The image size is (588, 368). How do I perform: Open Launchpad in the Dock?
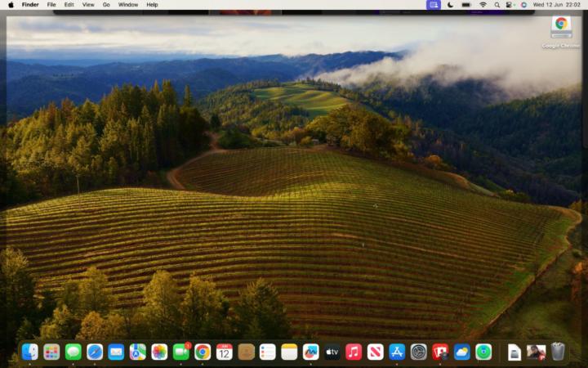point(51,352)
